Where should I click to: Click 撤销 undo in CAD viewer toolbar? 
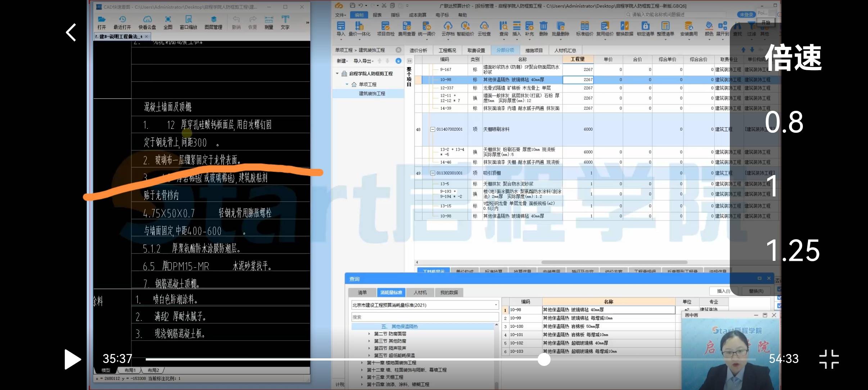click(236, 23)
